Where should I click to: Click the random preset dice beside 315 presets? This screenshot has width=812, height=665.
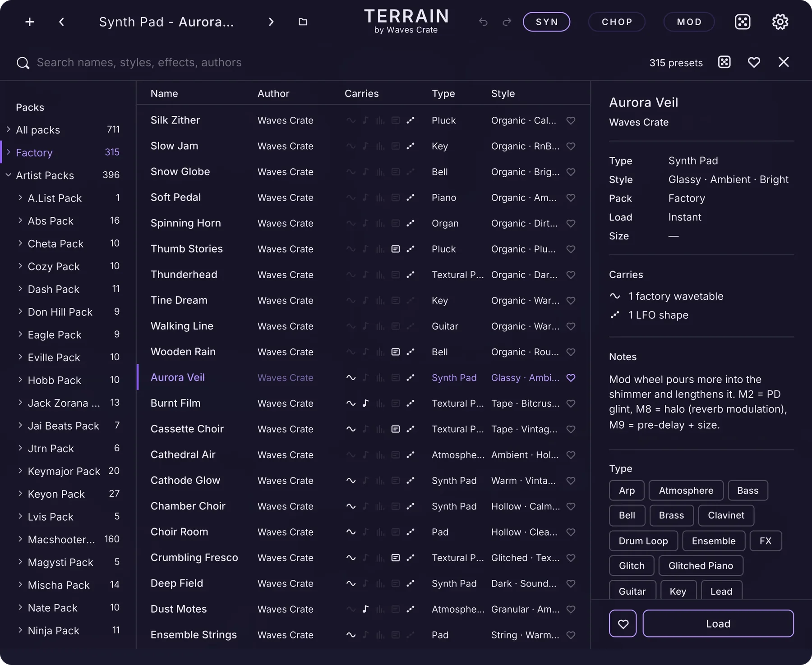click(724, 62)
